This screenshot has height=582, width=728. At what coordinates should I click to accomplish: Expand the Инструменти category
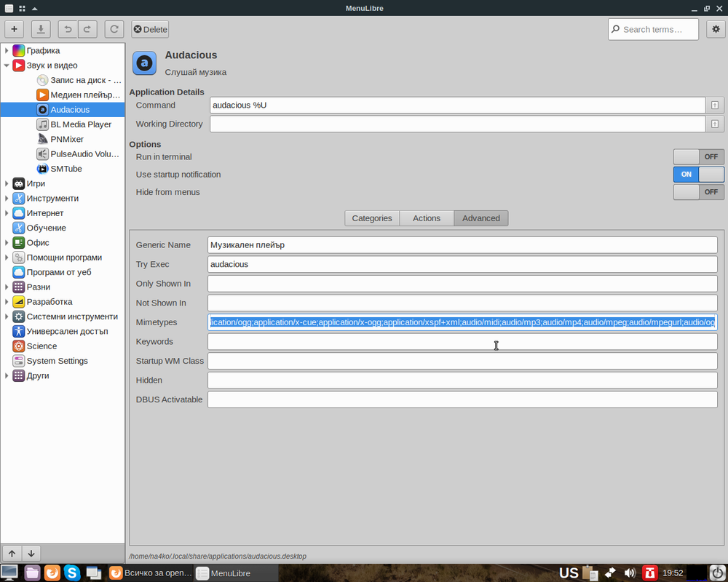coord(7,198)
